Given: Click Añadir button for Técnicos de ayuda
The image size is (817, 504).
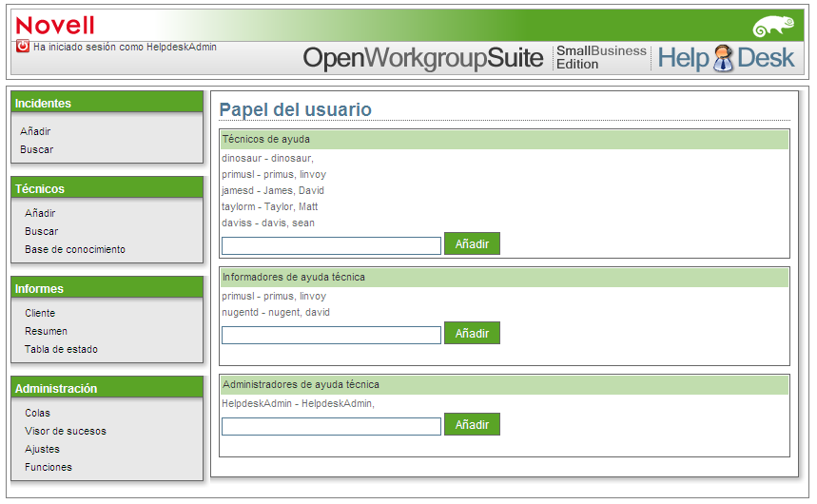Looking at the screenshot, I should coord(472,244).
